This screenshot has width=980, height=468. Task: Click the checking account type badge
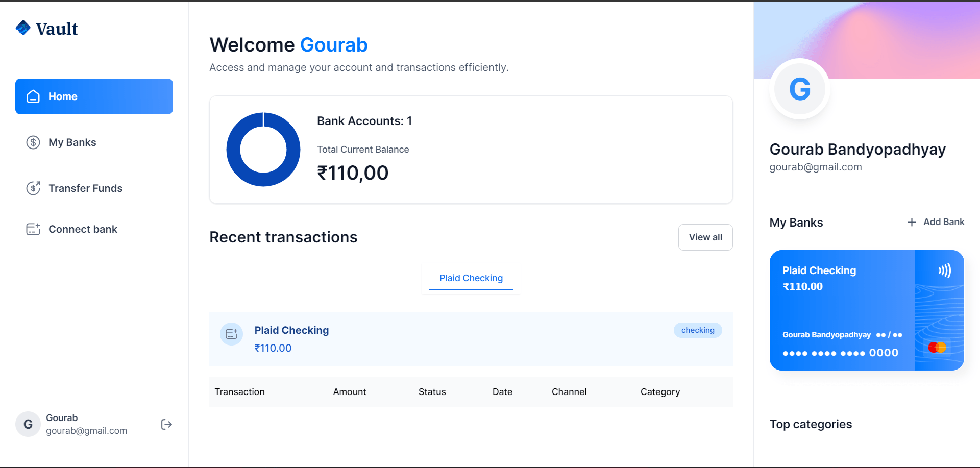(698, 330)
